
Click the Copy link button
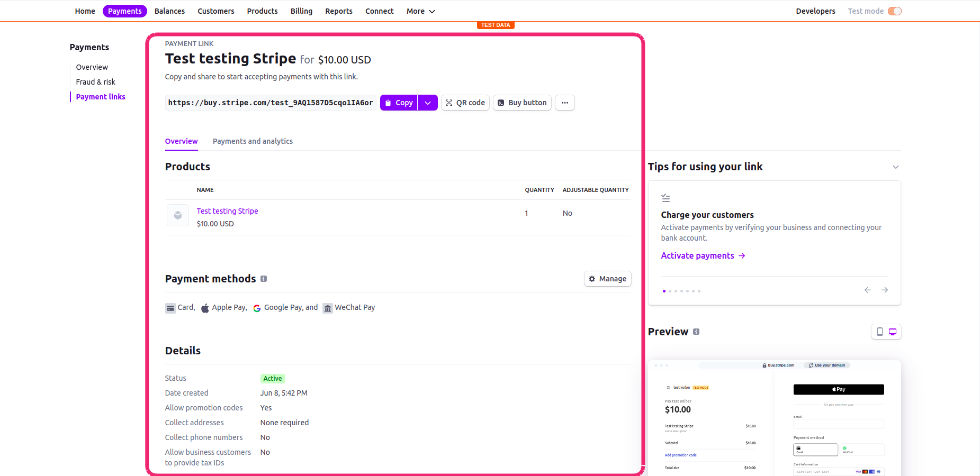(399, 103)
